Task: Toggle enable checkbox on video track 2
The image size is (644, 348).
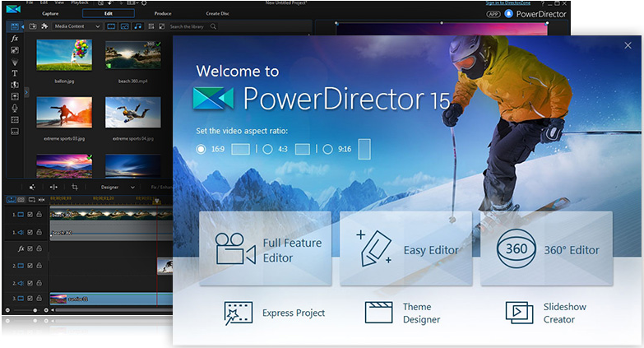Action: [x=30, y=266]
